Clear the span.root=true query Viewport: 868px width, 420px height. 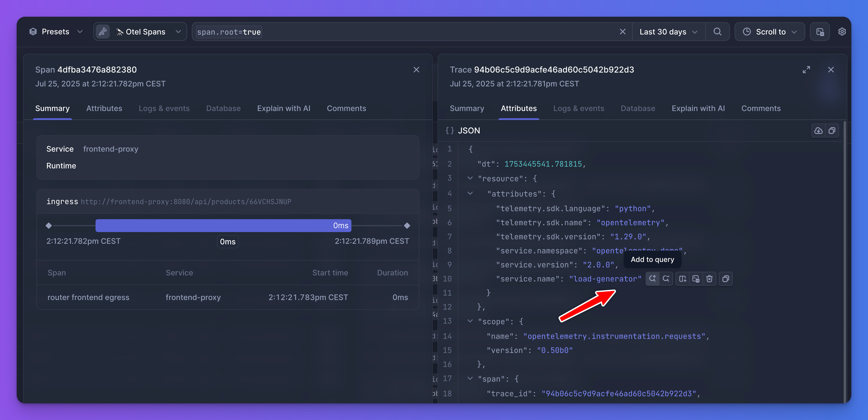click(623, 32)
